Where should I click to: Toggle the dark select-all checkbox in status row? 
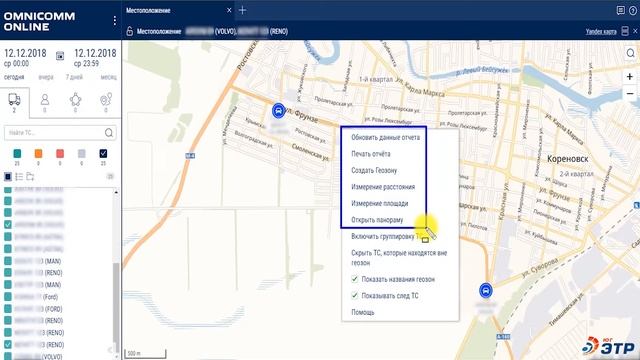(x=103, y=153)
